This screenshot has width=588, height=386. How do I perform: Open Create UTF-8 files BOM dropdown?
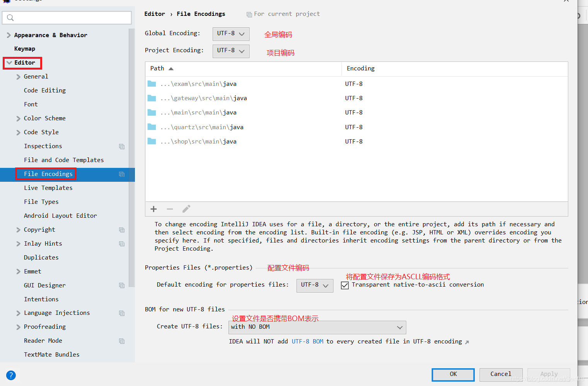pos(317,327)
